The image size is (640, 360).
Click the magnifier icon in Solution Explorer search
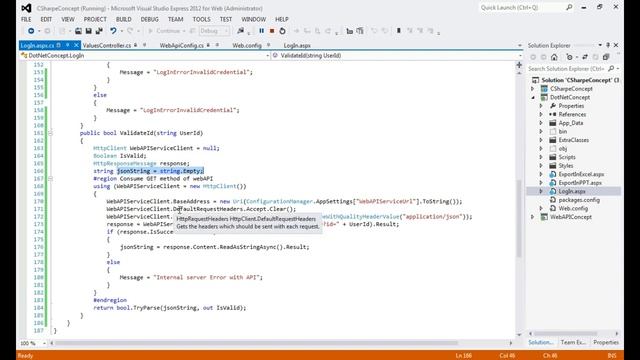coord(611,69)
